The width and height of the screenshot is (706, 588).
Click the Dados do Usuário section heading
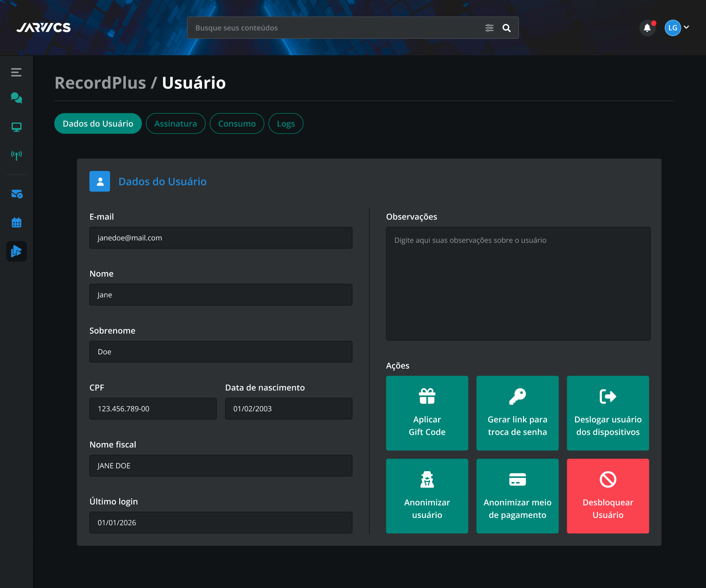[x=162, y=181]
